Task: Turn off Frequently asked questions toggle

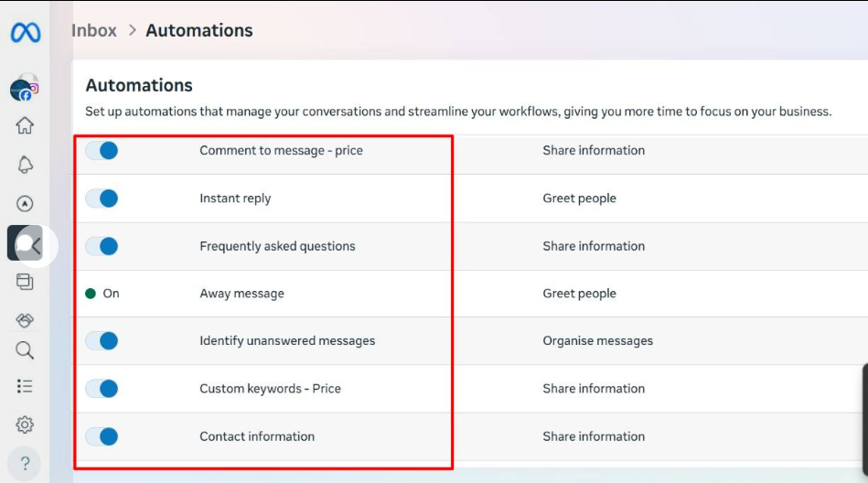Action: click(x=102, y=246)
